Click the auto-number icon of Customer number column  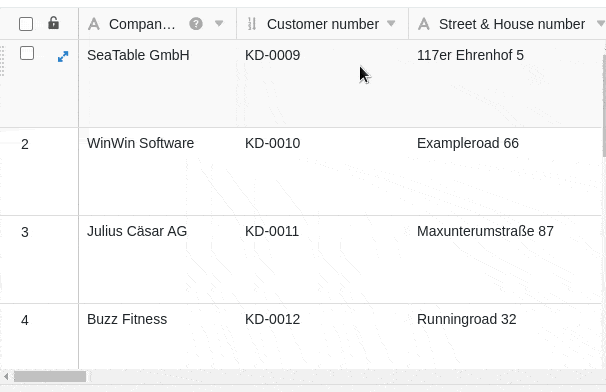coord(252,24)
